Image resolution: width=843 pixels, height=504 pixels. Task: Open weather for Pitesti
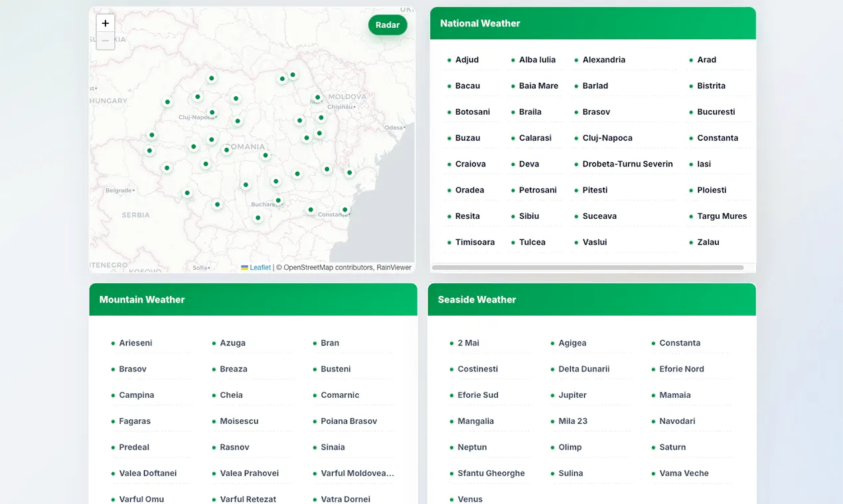click(x=595, y=190)
